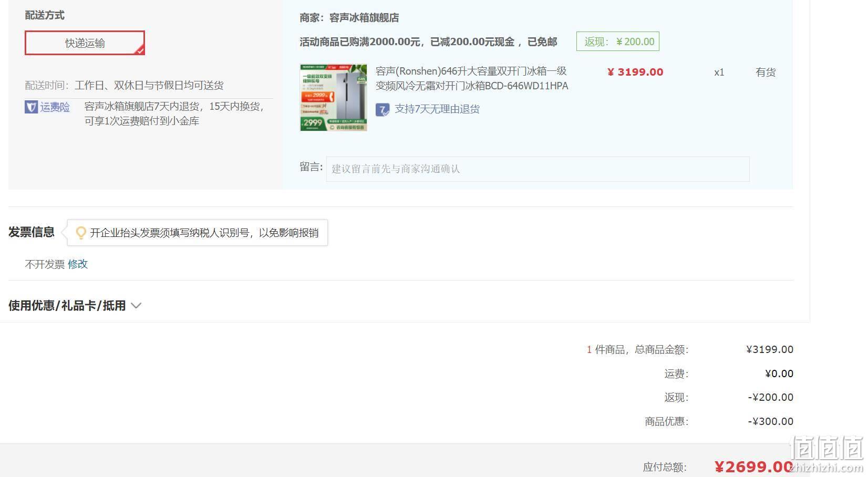Open 支持7天无理由退货 policy text

(x=437, y=109)
